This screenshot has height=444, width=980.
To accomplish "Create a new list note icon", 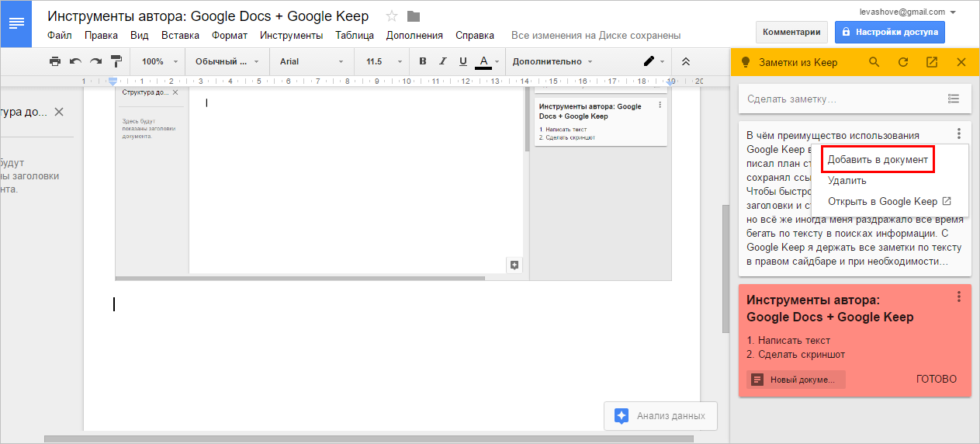I will pyautogui.click(x=954, y=99).
